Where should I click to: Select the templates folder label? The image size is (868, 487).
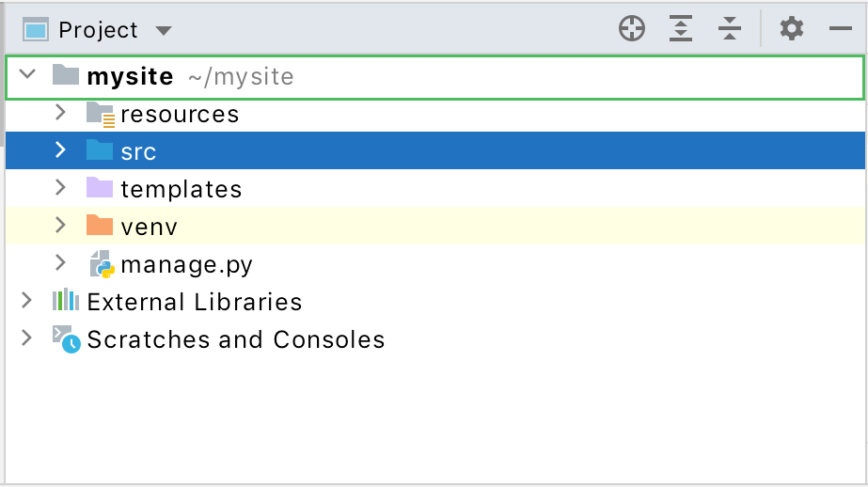point(181,189)
